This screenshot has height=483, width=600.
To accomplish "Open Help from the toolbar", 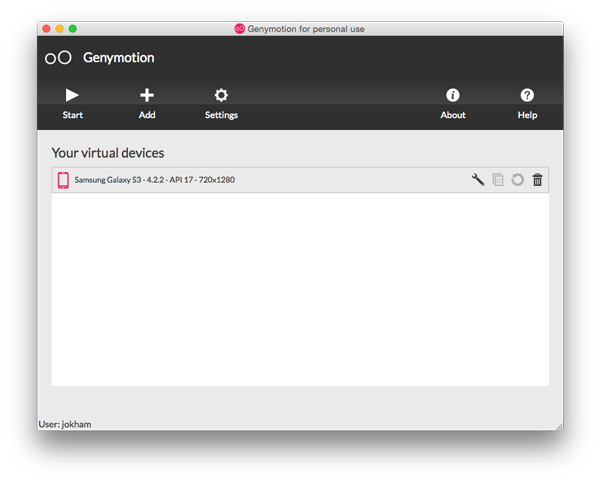I will pos(527,103).
